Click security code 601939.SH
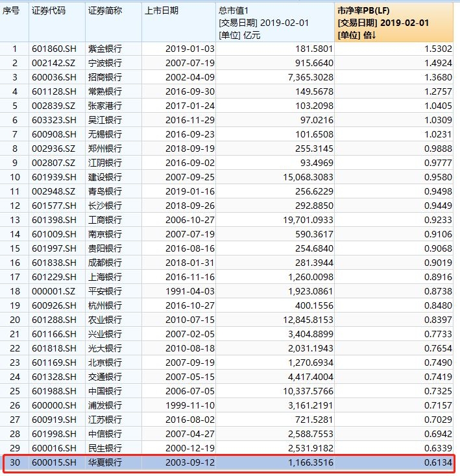This screenshot has height=476, width=460. 54,177
